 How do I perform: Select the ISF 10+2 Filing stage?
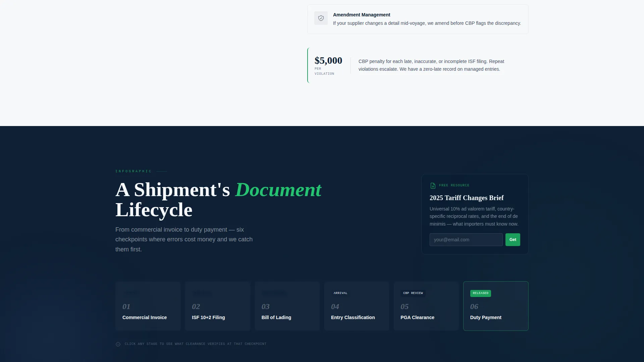pyautogui.click(x=217, y=306)
